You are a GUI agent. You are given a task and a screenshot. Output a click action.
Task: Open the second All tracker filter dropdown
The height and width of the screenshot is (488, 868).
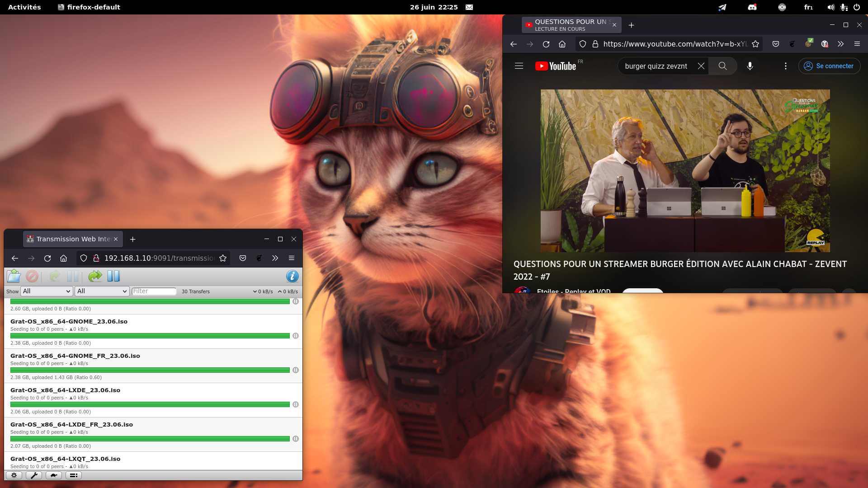[x=102, y=291]
